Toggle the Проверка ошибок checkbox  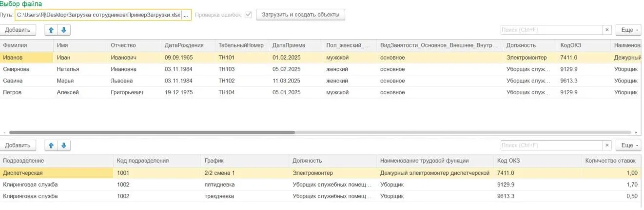coord(248,15)
